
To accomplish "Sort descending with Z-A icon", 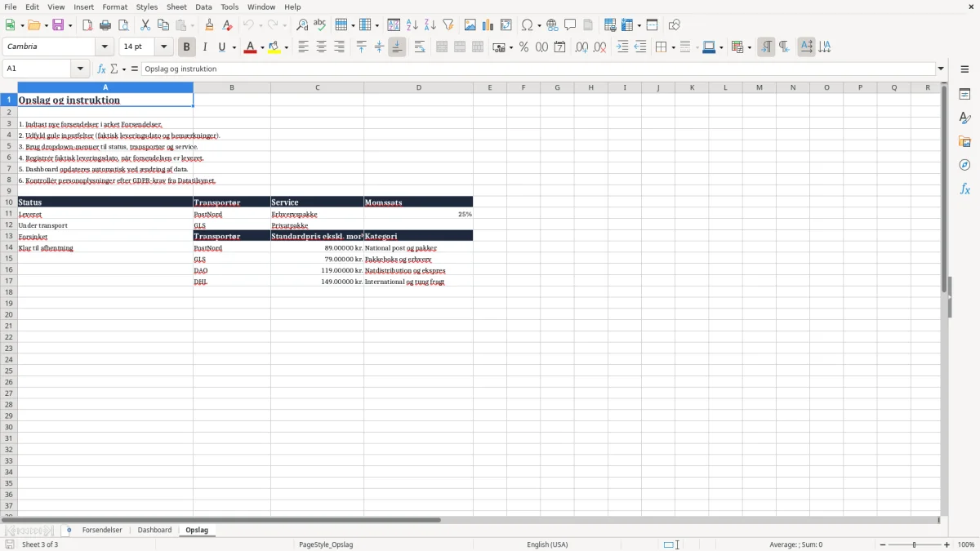I will 430,25.
